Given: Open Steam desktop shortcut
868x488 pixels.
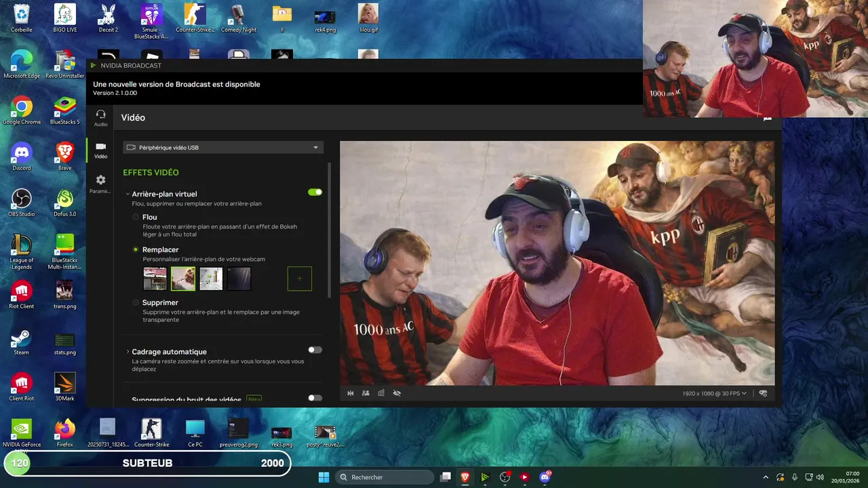Looking at the screenshot, I should pyautogui.click(x=22, y=342).
